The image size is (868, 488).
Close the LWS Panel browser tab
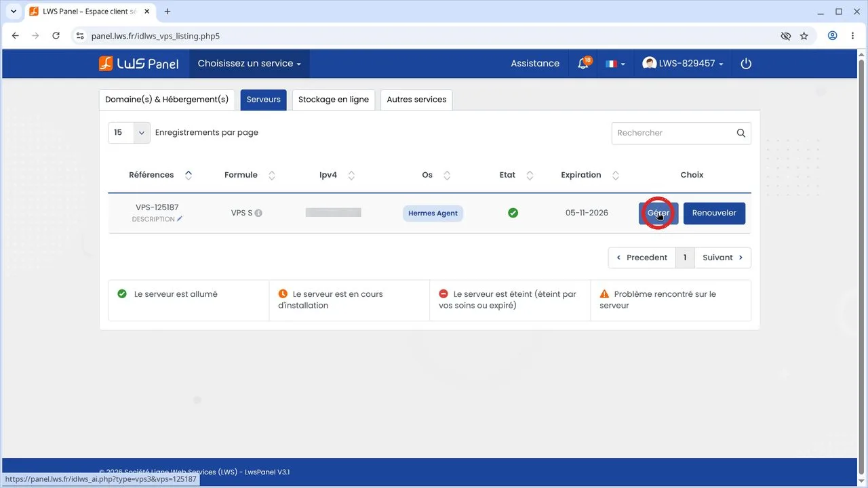tap(149, 12)
